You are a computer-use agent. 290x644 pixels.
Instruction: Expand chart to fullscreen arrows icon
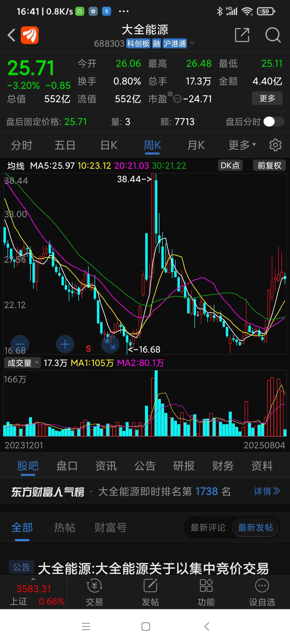click(110, 344)
